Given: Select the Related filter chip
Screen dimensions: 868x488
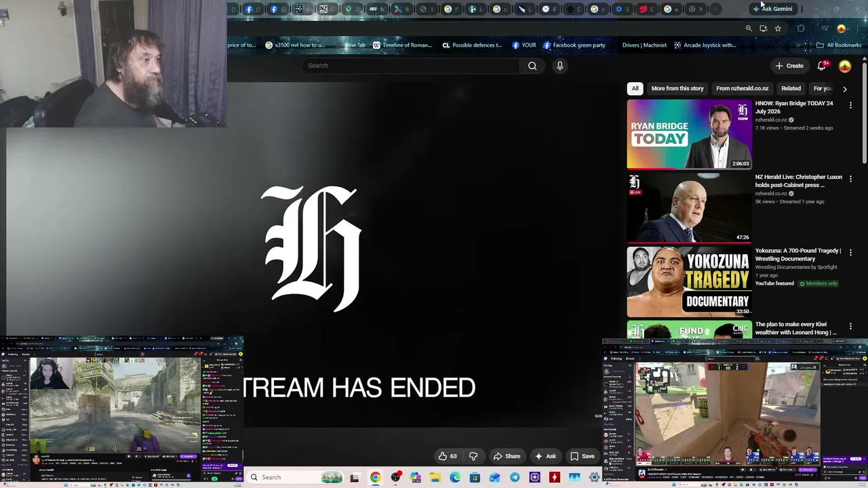Looking at the screenshot, I should click(791, 88).
